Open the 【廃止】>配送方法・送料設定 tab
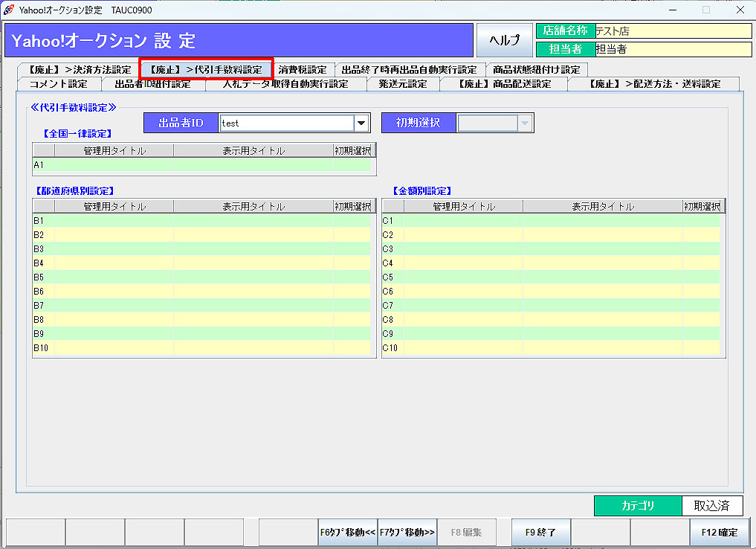The height and width of the screenshot is (549, 756). 654,84
